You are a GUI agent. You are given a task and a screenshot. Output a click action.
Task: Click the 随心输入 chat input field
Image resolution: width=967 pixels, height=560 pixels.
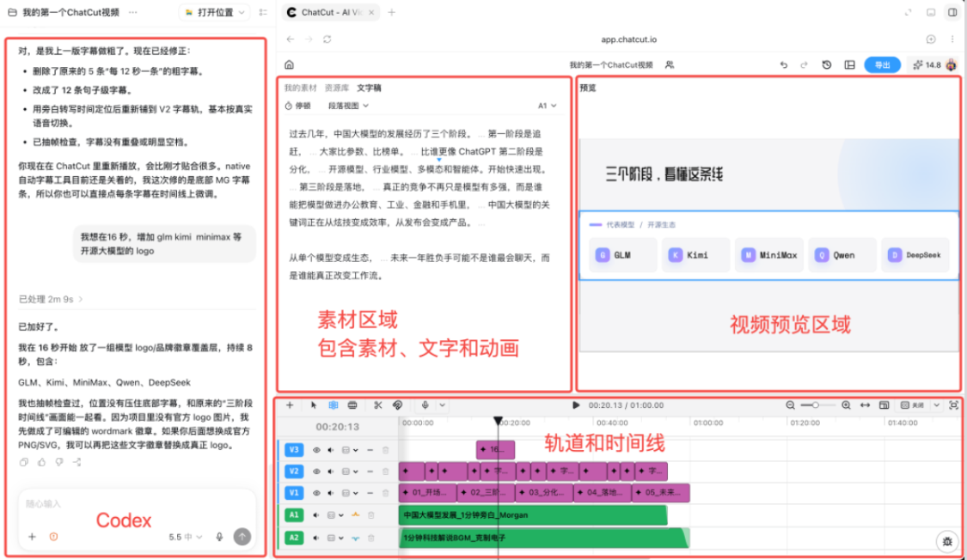137,504
